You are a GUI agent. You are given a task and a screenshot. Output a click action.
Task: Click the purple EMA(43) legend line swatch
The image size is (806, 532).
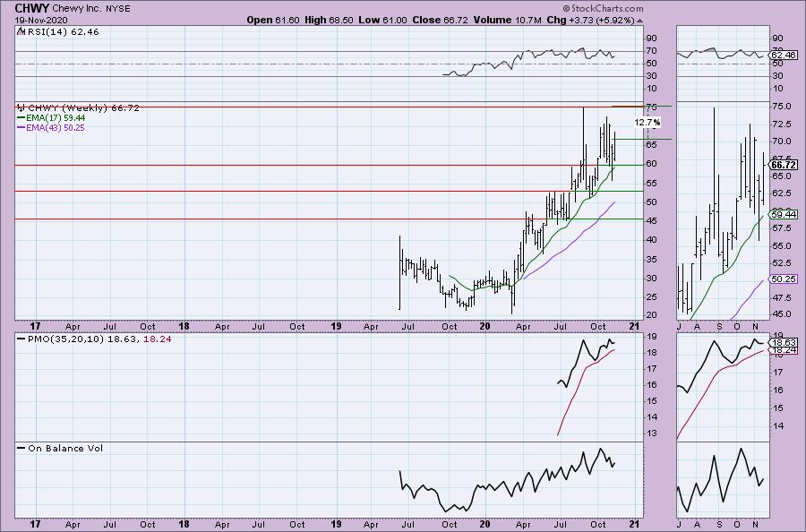21,127
